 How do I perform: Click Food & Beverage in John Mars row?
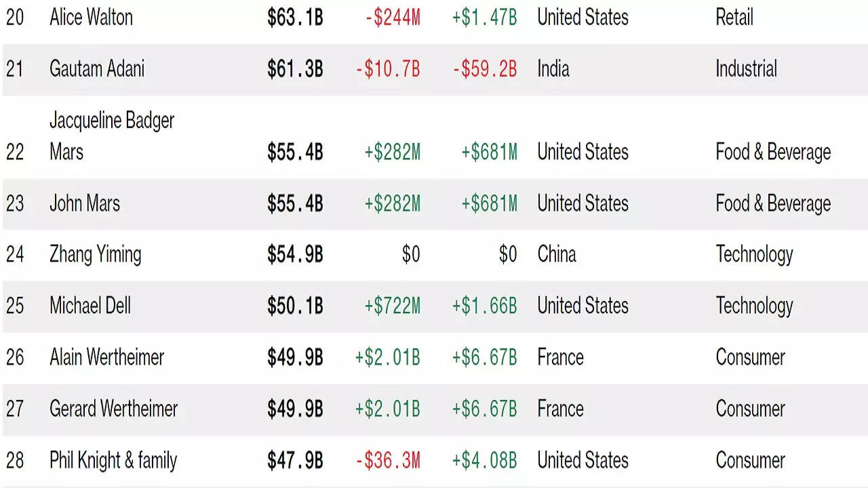tap(773, 203)
